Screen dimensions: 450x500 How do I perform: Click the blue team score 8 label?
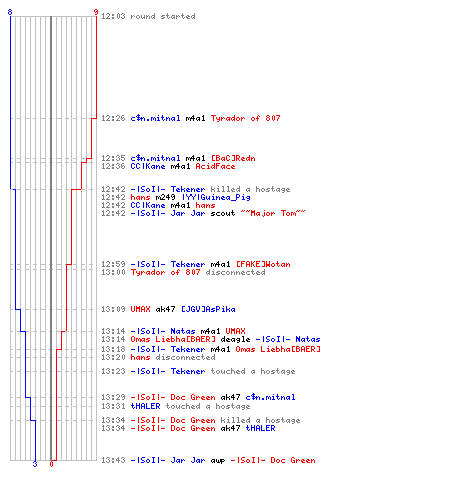10,12
